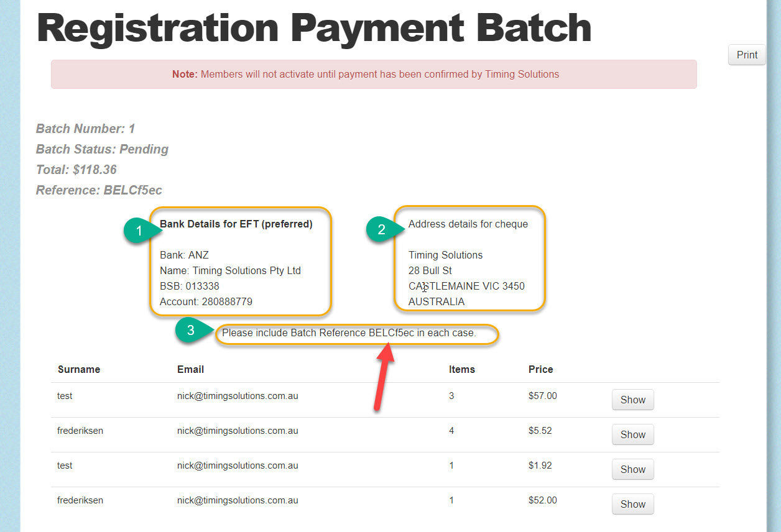
Task: Click the Email column header
Action: tap(190, 369)
